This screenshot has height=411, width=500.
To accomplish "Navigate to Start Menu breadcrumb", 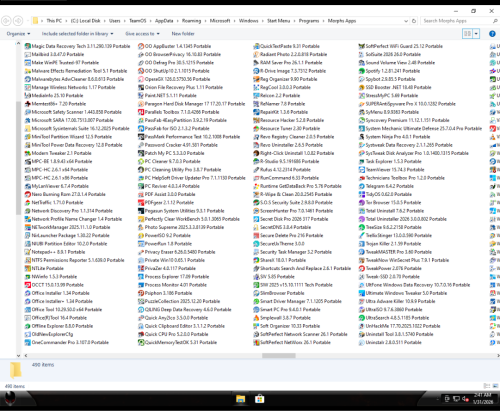I will 278,21.
